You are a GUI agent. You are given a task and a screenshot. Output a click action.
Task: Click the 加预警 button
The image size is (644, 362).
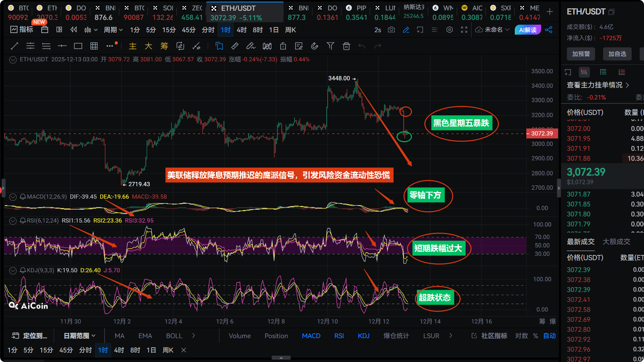[x=581, y=54]
